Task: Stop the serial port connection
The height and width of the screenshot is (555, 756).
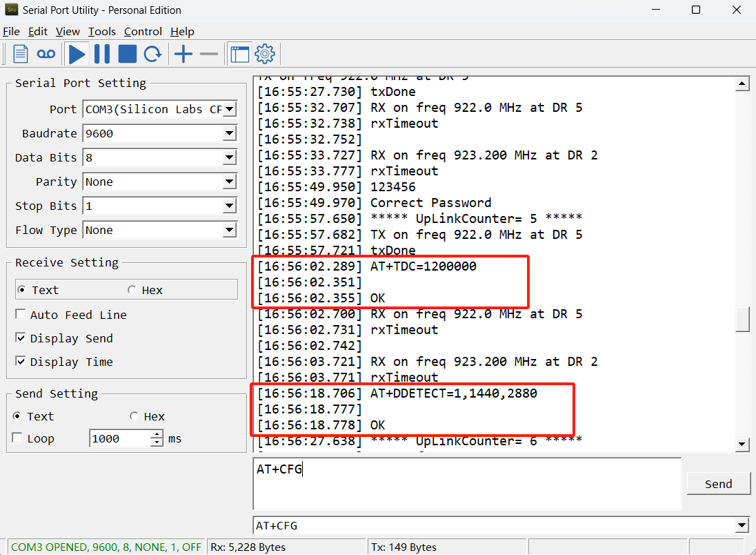Action: tap(128, 54)
